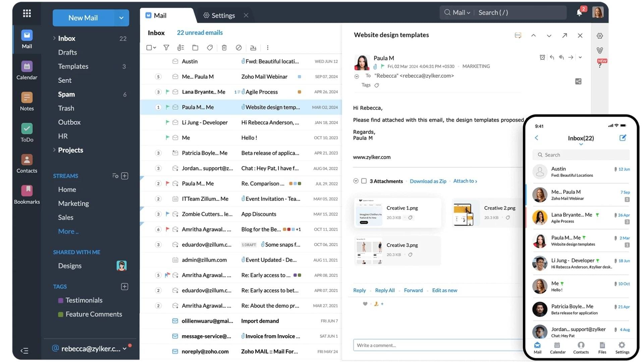
Task: Toggle the flag on Li Jung email
Action: pyautogui.click(x=167, y=122)
